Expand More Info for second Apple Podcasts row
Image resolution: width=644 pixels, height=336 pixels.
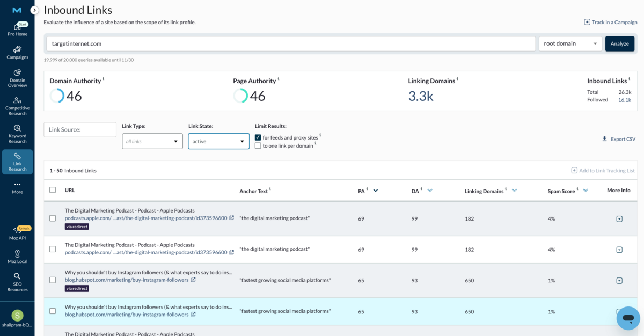pos(619,250)
